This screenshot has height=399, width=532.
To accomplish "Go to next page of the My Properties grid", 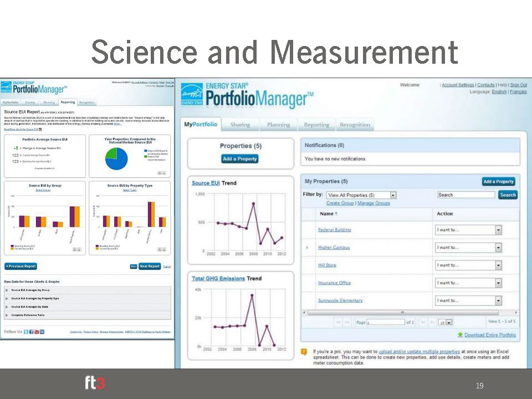I will (x=423, y=323).
